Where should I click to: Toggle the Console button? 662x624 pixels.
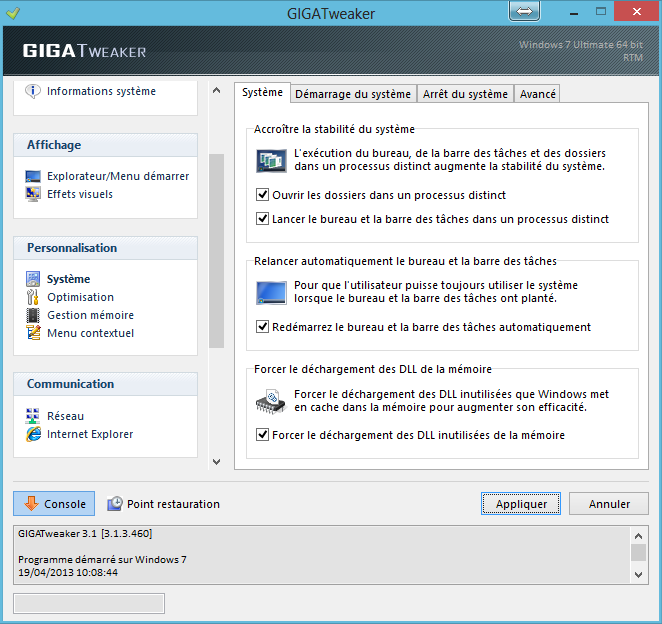(x=54, y=503)
